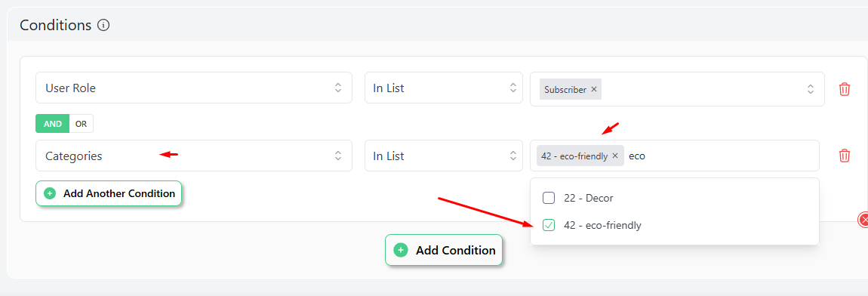Delete the Categories condition row
Viewport: 868px width, 296px height.
(x=844, y=156)
